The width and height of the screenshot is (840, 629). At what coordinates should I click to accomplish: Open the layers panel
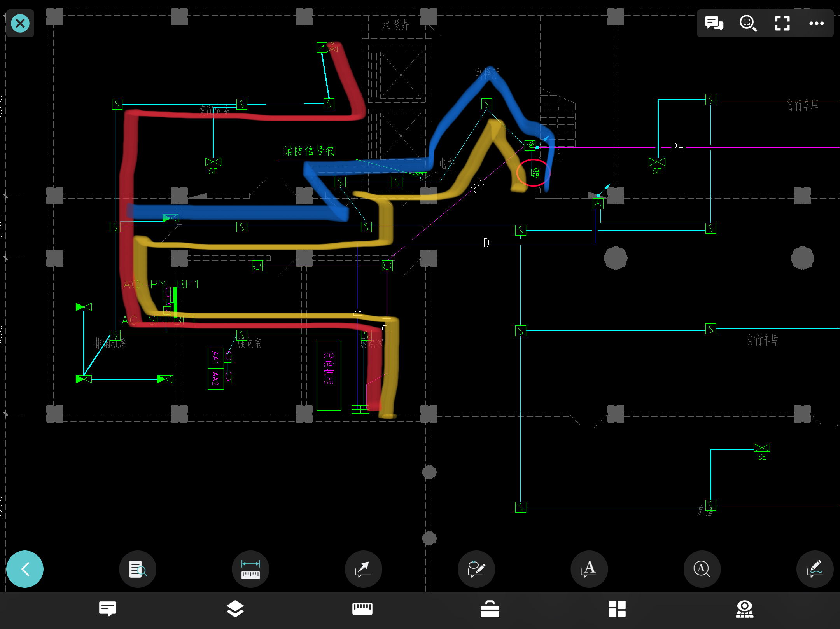(x=235, y=608)
